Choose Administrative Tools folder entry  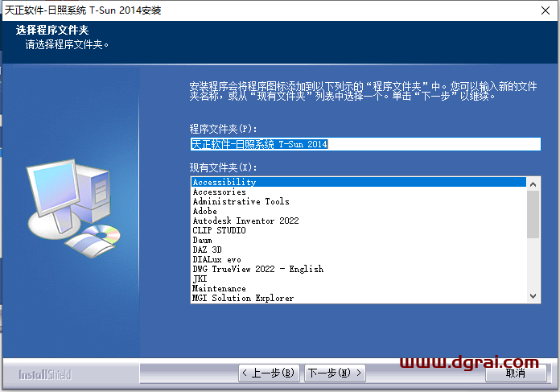tap(359, 201)
